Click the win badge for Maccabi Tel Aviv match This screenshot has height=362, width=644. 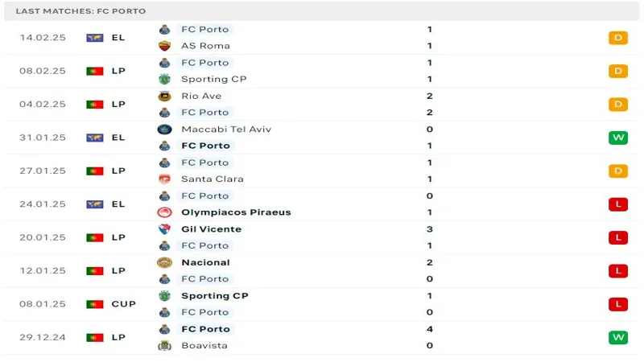[618, 138]
